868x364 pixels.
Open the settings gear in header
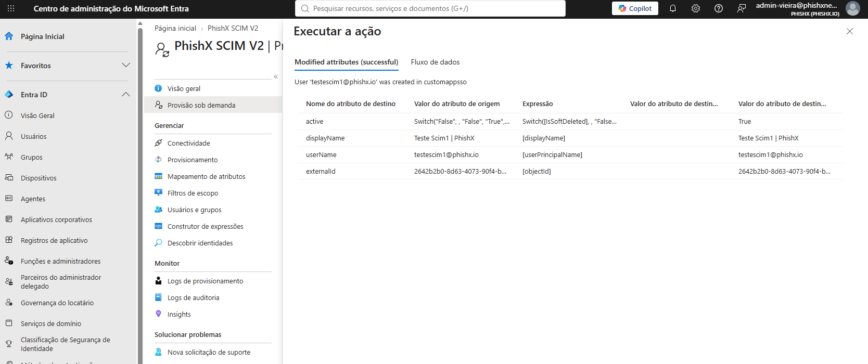(x=696, y=8)
